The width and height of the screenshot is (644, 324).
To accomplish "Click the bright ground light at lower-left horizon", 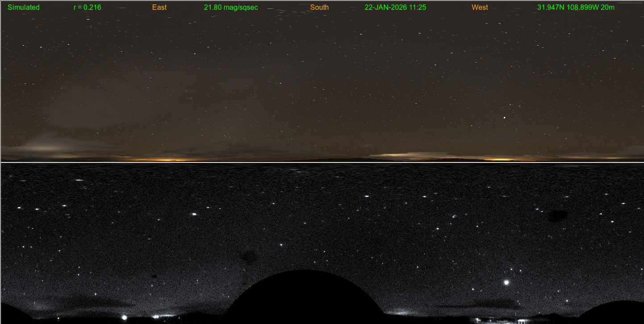I will (124, 318).
